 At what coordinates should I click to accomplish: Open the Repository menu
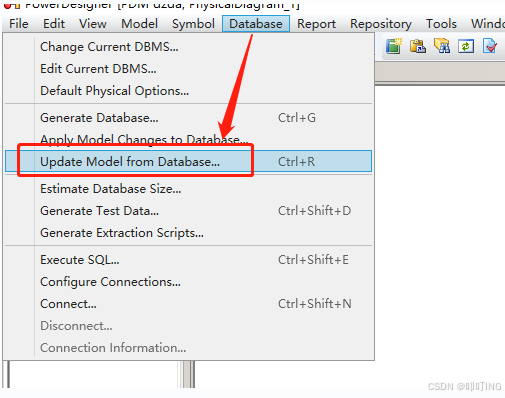tap(381, 24)
